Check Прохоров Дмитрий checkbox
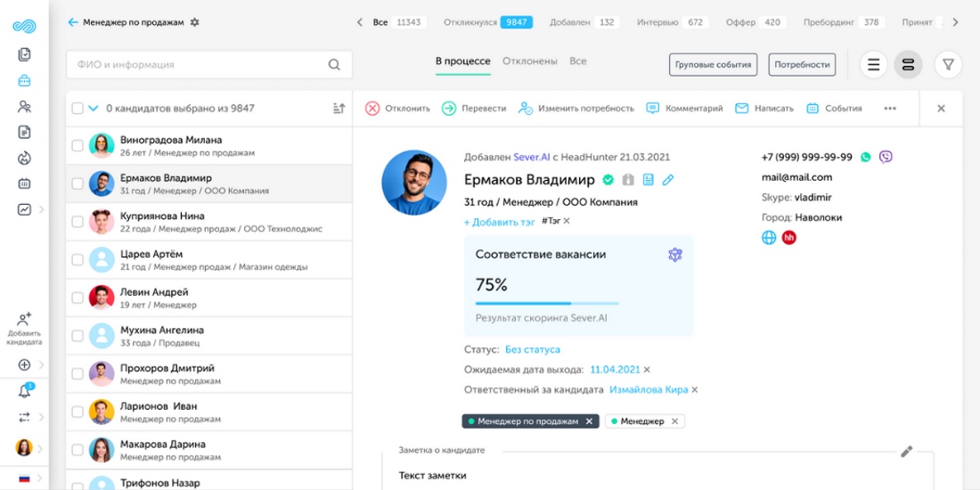This screenshot has width=980, height=490. tap(78, 374)
